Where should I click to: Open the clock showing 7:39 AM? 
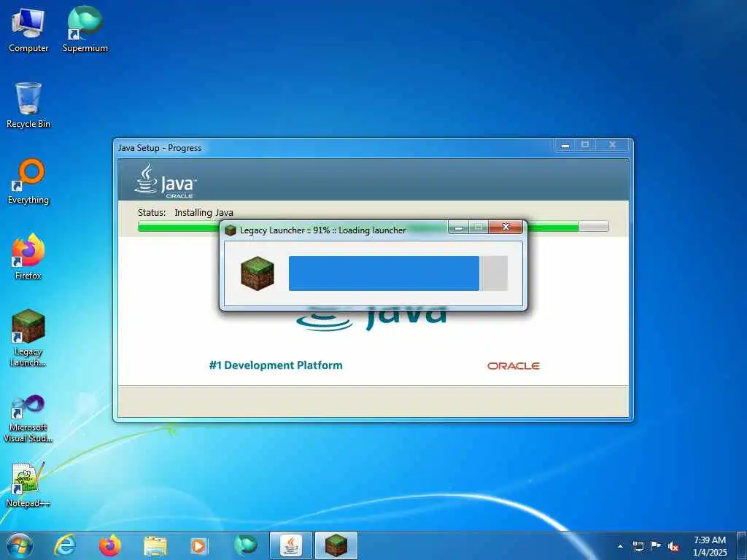tap(710, 546)
